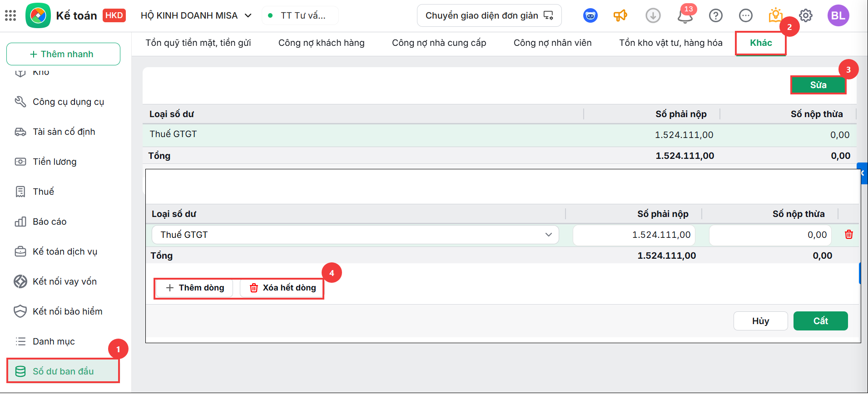Open the apps grid launcher icon
Image resolution: width=868 pixels, height=394 pixels.
10,15
